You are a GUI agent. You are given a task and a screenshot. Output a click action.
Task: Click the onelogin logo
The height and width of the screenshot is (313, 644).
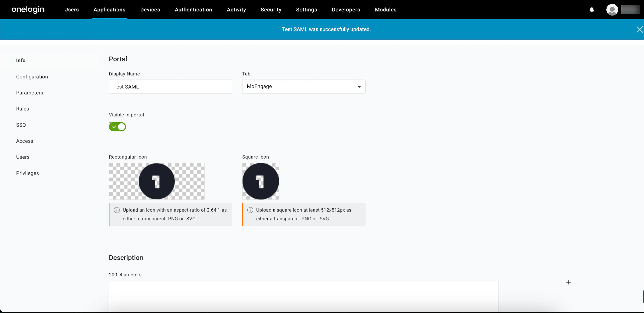tap(28, 9)
